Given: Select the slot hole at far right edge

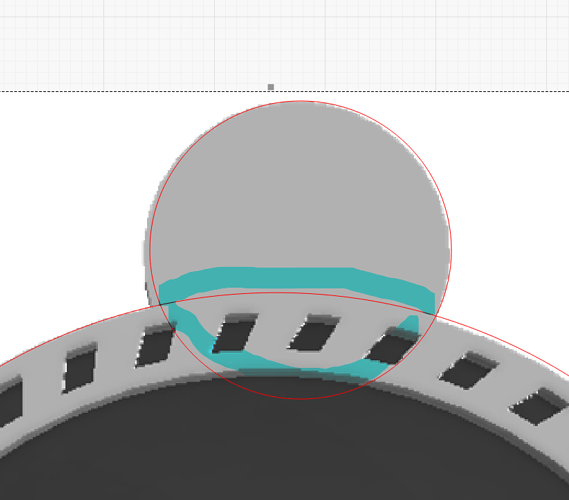Looking at the screenshot, I should [540, 406].
